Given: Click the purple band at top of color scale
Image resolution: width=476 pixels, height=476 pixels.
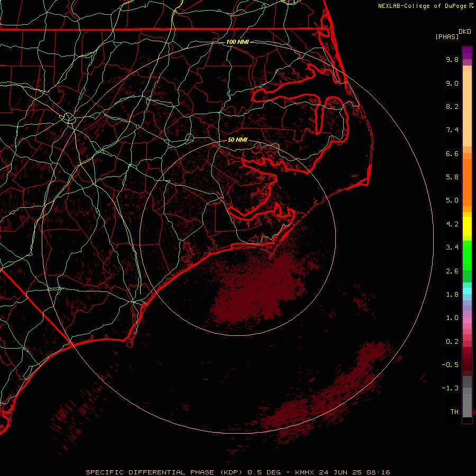Looking at the screenshot, I should (467, 53).
